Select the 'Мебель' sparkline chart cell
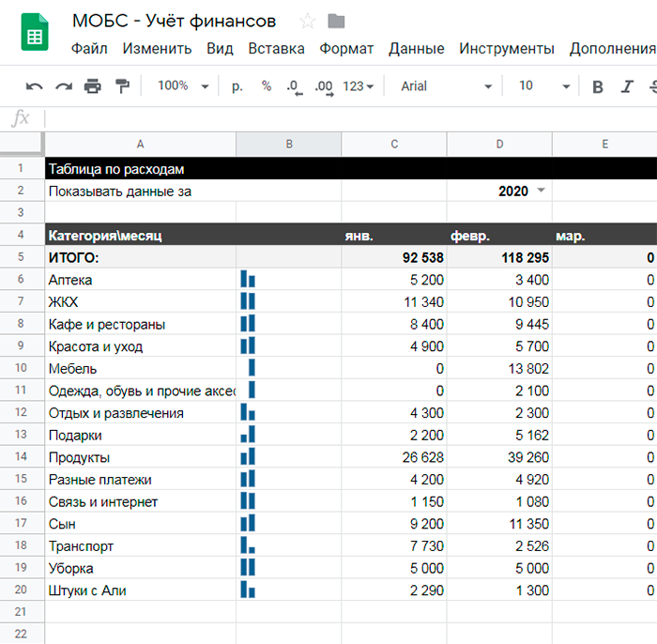657x644 pixels. (x=289, y=368)
